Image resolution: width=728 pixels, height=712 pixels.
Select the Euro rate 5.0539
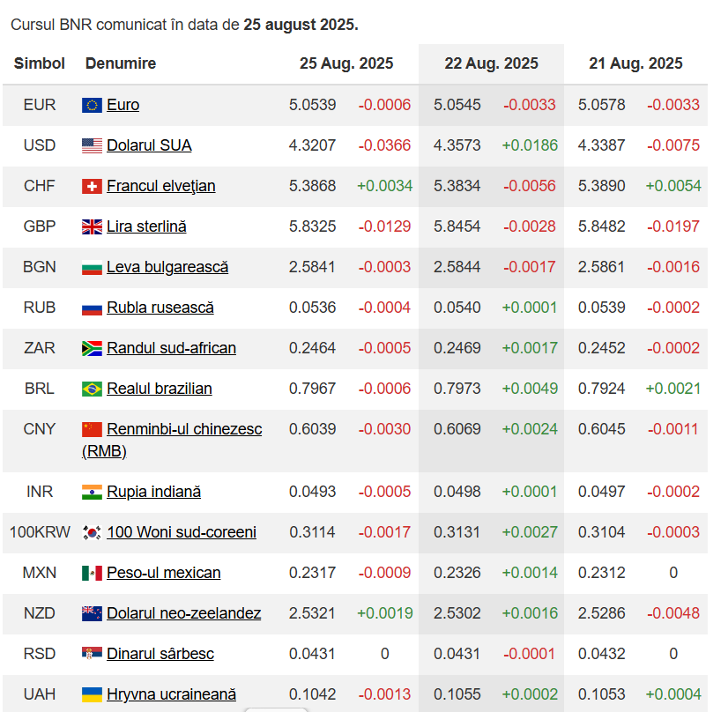click(313, 105)
